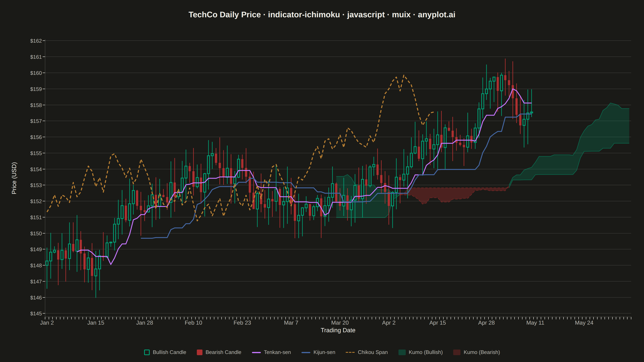Click the Kijun-sen legend line marker

pos(306,352)
